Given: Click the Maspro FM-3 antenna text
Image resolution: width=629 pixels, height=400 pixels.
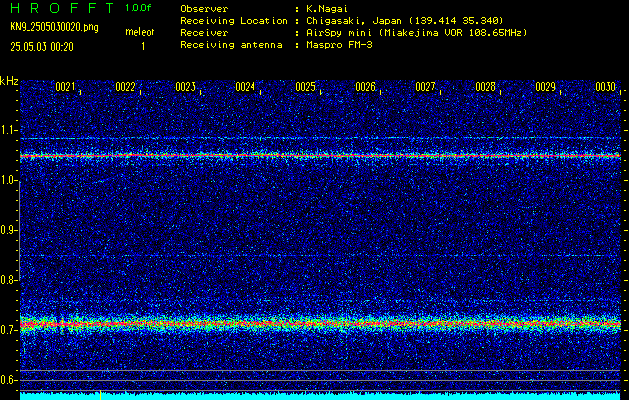Looking at the screenshot, I should (x=339, y=45).
